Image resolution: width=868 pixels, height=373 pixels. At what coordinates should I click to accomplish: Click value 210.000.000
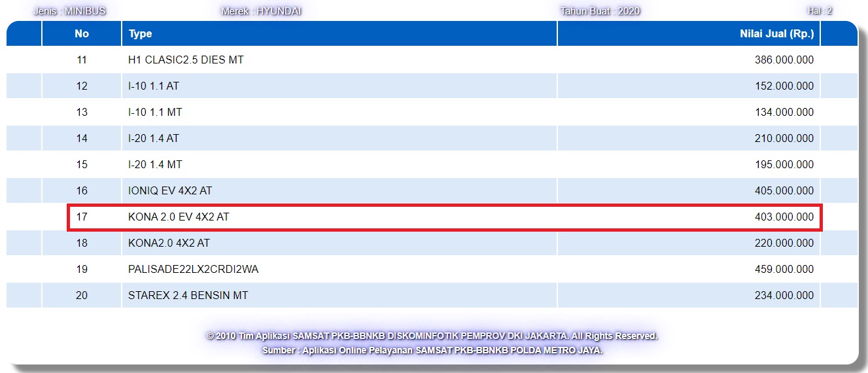pyautogui.click(x=784, y=138)
